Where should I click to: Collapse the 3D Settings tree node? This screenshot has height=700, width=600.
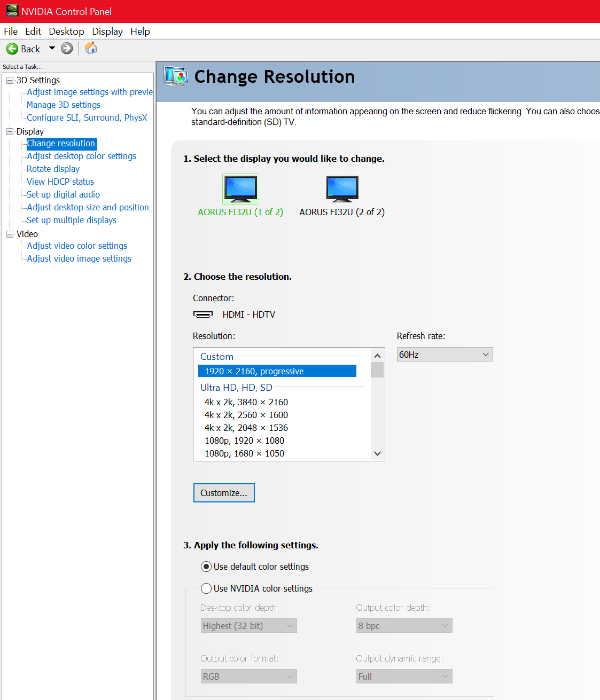pyautogui.click(x=10, y=81)
